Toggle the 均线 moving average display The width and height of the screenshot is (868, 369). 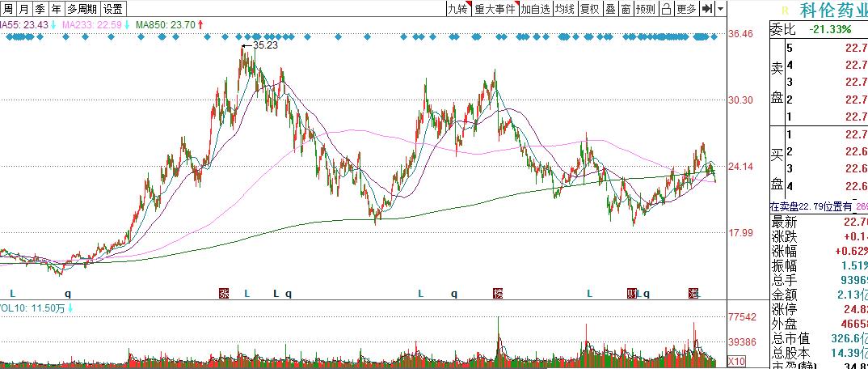click(564, 9)
